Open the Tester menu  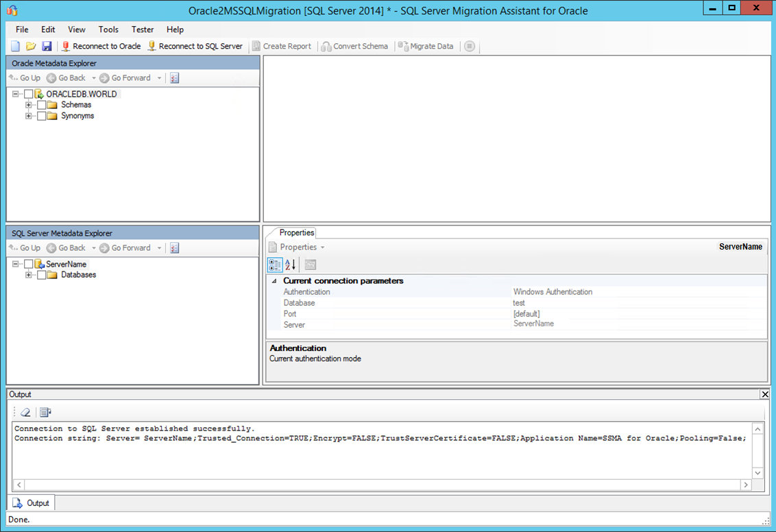point(143,29)
